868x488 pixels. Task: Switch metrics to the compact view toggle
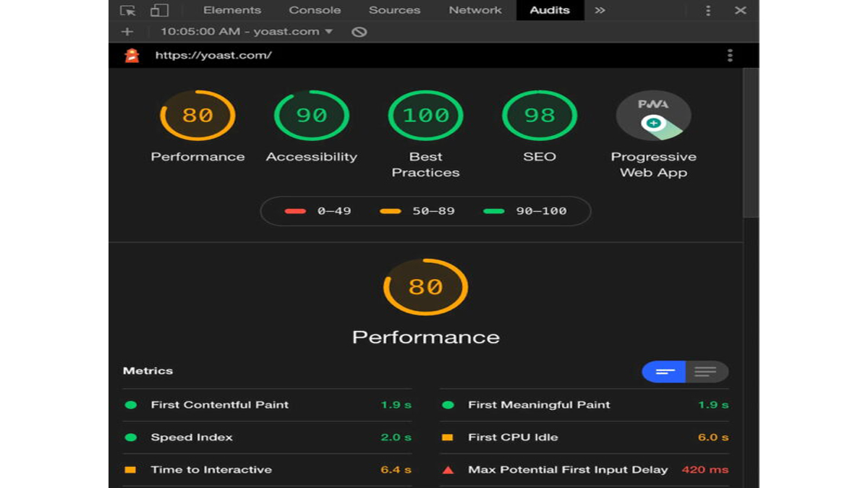[x=663, y=372]
